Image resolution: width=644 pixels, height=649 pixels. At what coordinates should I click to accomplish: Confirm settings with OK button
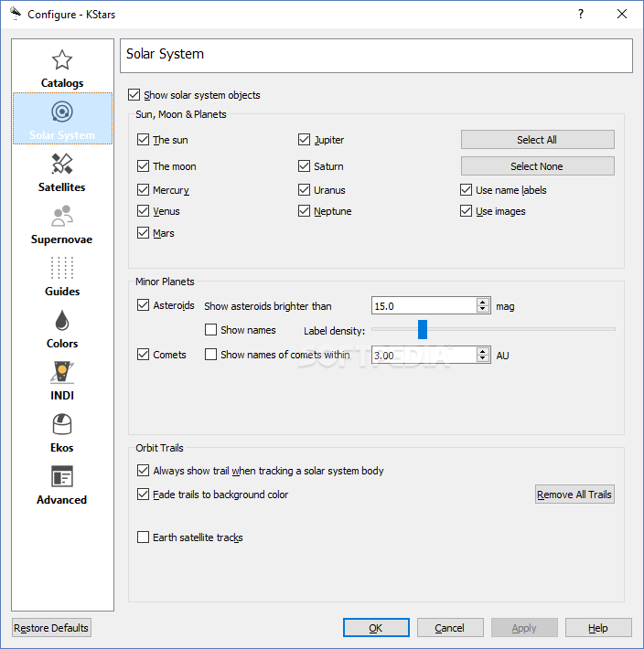click(x=376, y=628)
